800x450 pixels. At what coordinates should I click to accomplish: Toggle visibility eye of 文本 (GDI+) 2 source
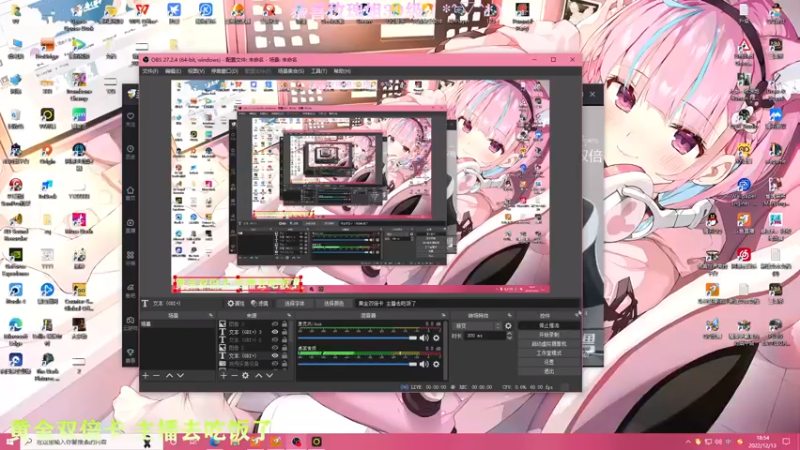point(275,340)
